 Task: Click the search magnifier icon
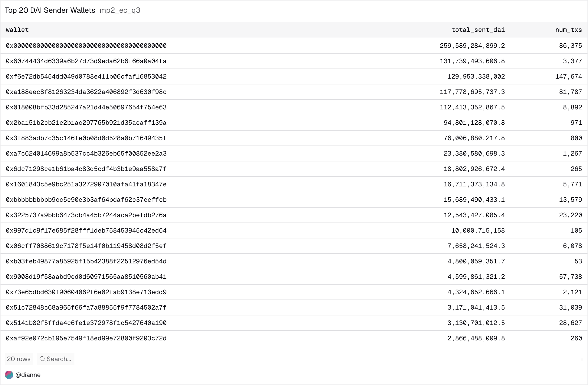click(x=42, y=359)
